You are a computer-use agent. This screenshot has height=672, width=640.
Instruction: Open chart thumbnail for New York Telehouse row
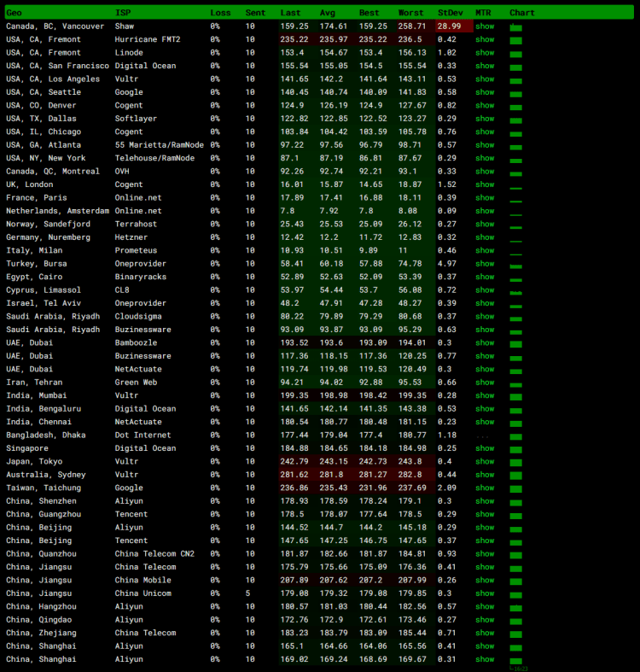pyautogui.click(x=515, y=161)
